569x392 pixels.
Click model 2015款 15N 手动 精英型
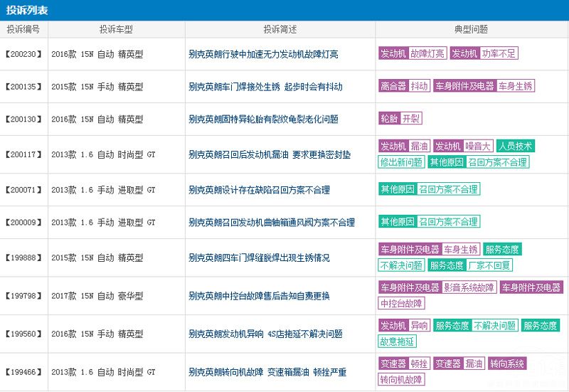click(x=97, y=87)
